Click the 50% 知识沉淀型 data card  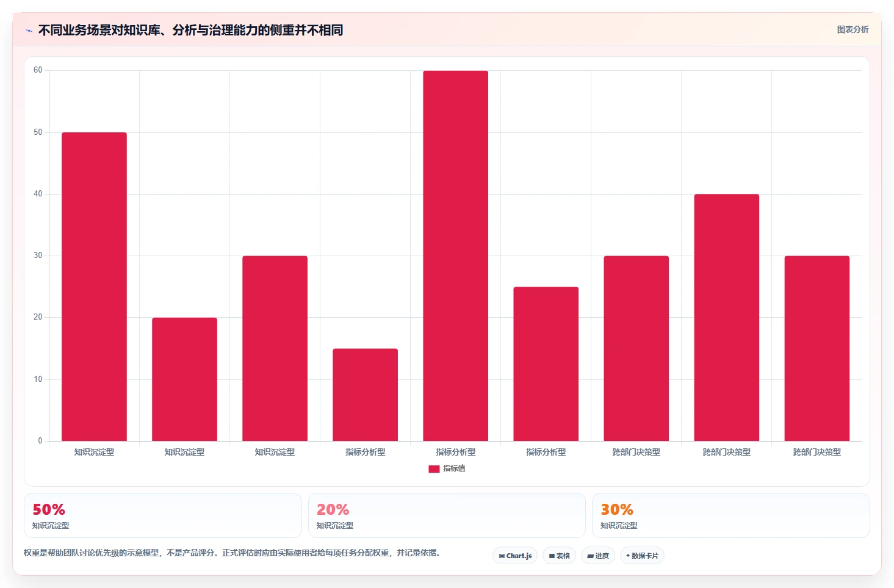163,515
